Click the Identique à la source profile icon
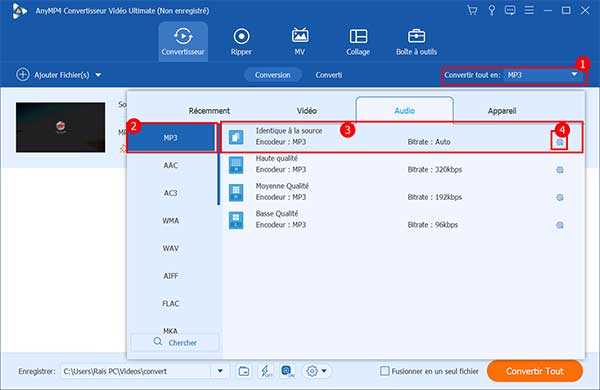 (x=236, y=137)
